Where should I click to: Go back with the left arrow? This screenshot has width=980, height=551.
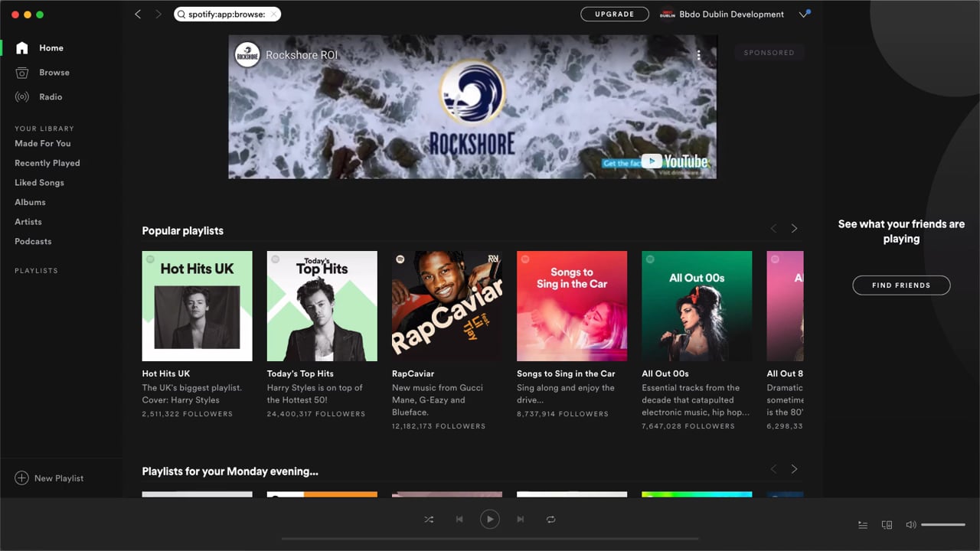tap(138, 14)
